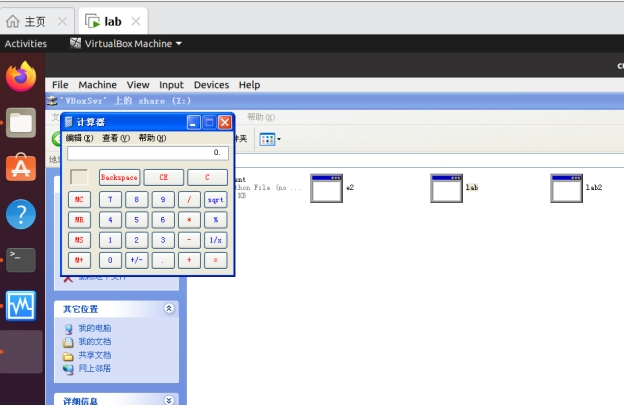Click the calculator MC button

79,200
